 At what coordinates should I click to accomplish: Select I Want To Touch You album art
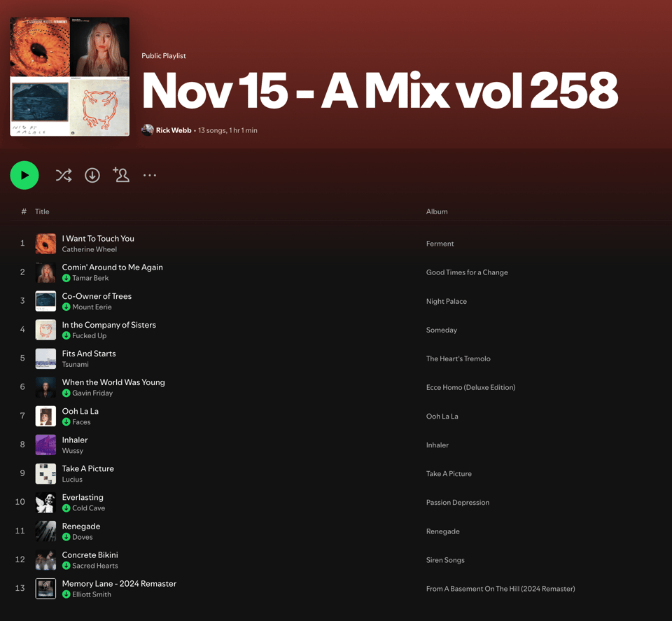coord(45,244)
